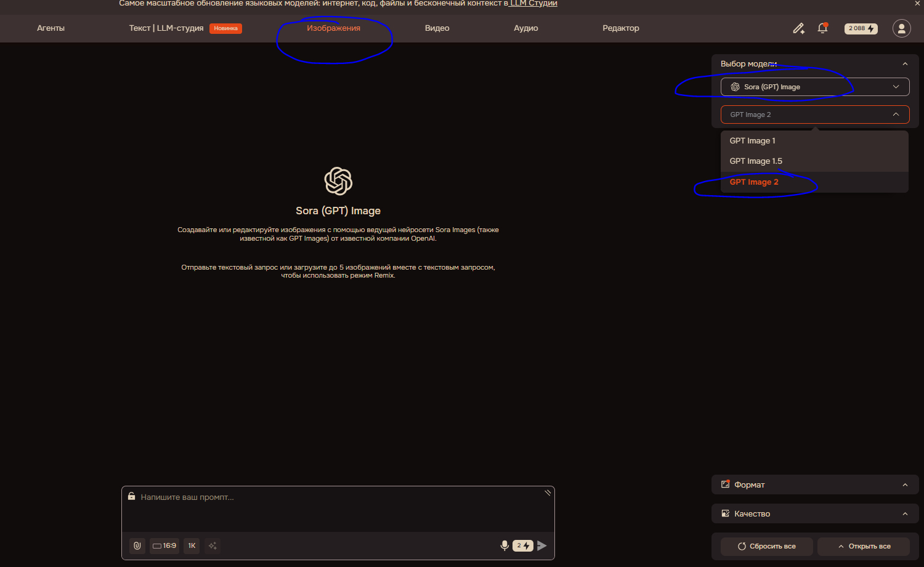Click the Открыть все button

(x=864, y=546)
